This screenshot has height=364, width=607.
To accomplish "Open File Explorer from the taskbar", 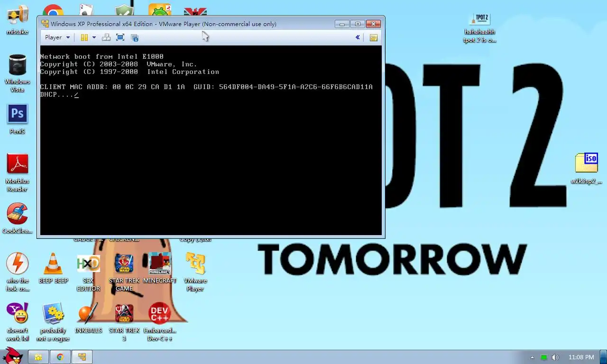I will [x=38, y=357].
